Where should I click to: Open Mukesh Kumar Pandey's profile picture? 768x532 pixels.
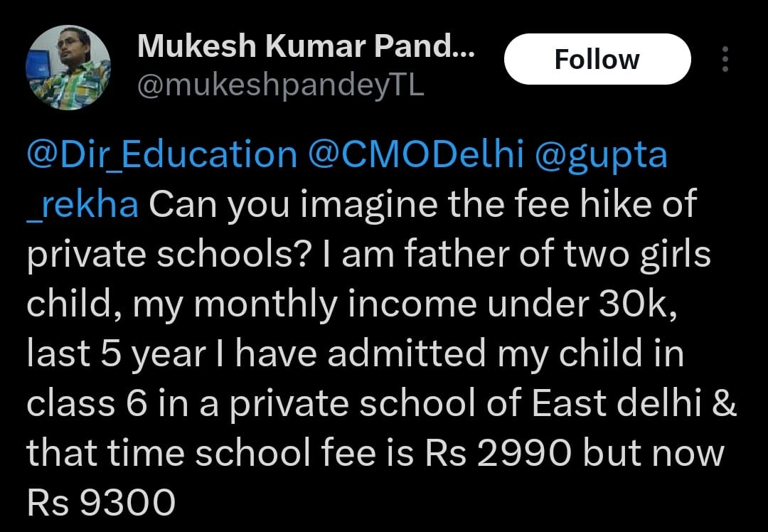click(68, 67)
